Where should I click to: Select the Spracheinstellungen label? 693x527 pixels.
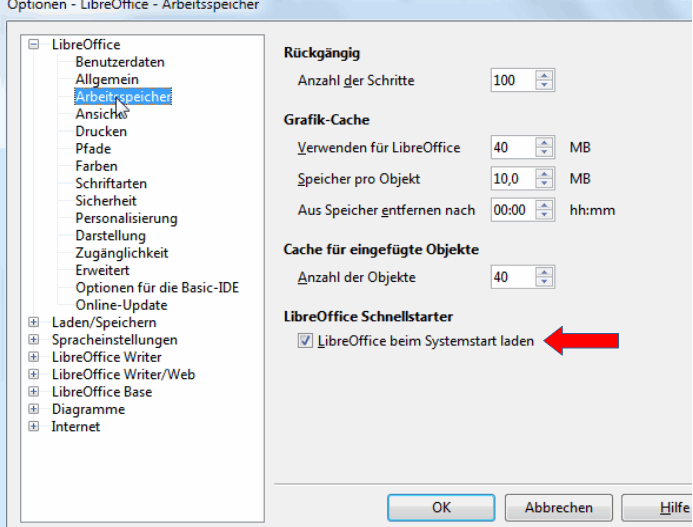115,340
